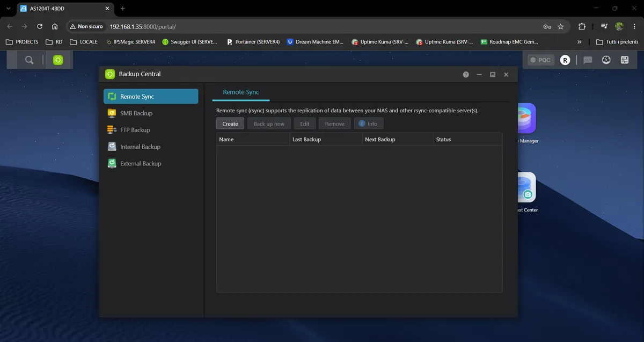Open the Chrome profile avatar
The image size is (644, 342).
tap(619, 26)
